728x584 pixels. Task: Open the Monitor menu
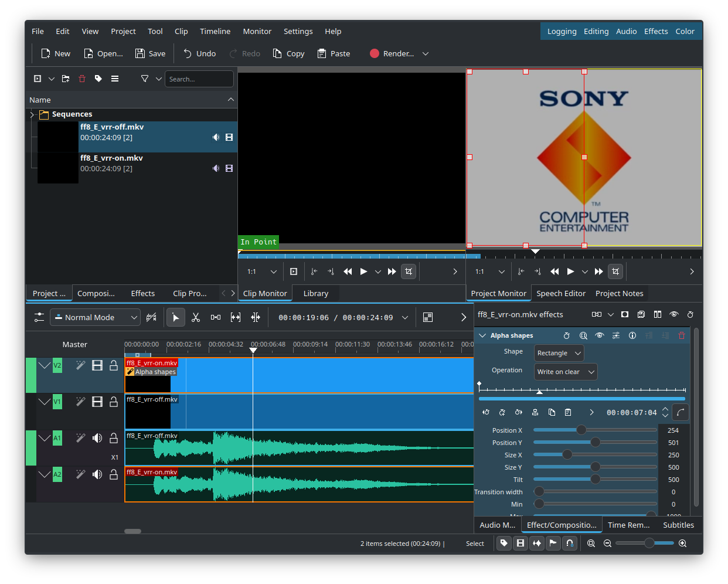point(257,31)
